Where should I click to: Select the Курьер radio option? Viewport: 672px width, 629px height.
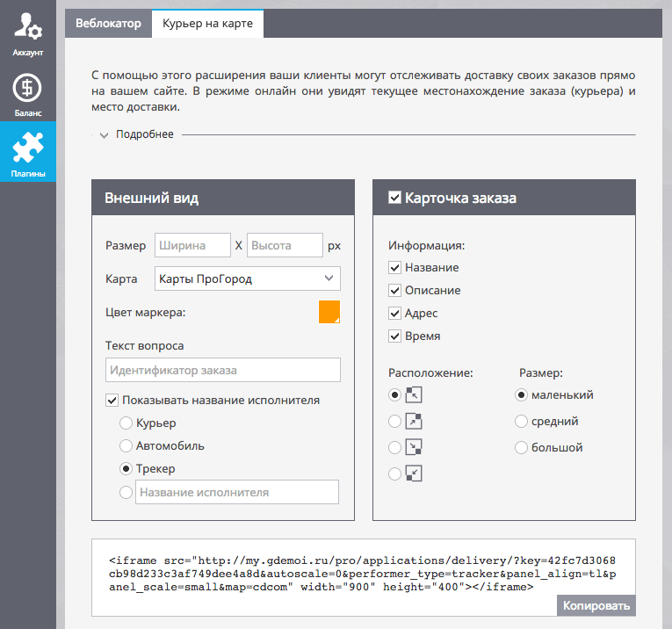click(x=126, y=423)
